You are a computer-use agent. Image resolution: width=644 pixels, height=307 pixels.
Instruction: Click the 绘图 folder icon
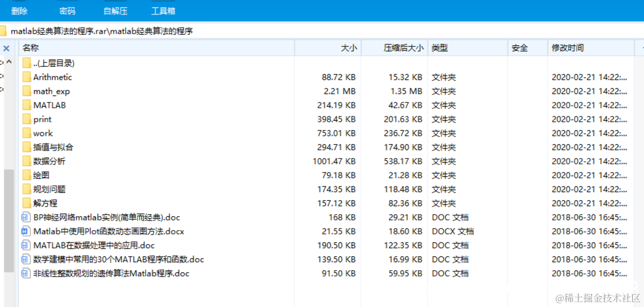tap(27, 175)
